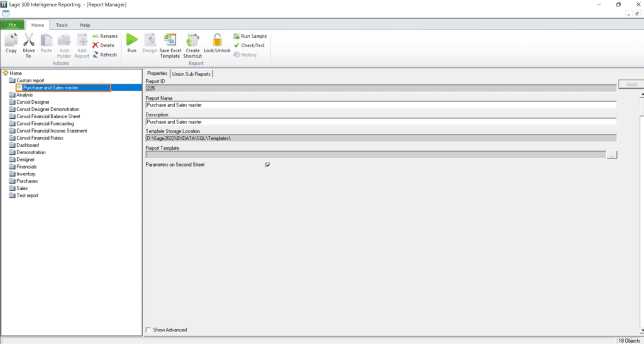Click the Template Storage Location field
Image resolution: width=644 pixels, height=344 pixels.
tap(380, 138)
